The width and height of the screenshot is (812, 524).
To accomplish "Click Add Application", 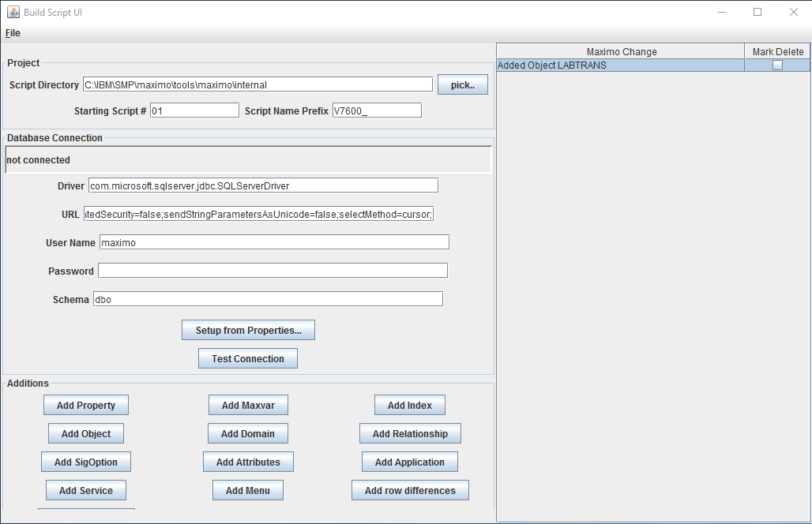I will (x=409, y=462).
